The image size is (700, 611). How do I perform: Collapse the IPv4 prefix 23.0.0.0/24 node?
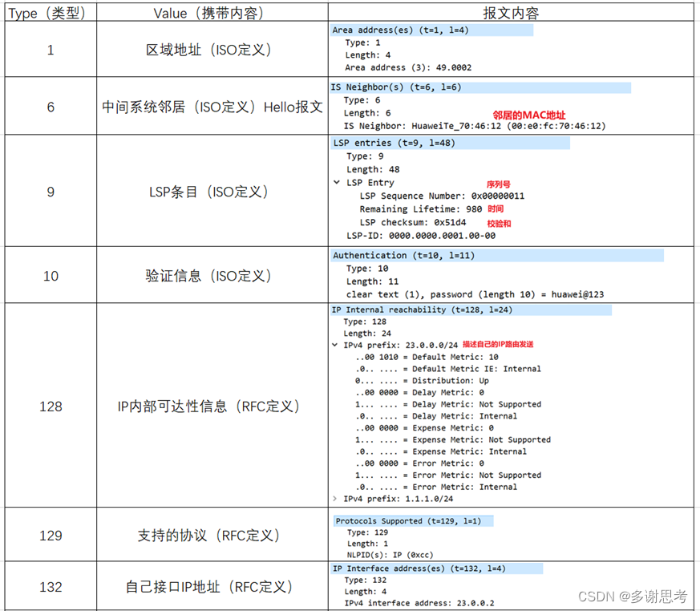pyautogui.click(x=335, y=345)
